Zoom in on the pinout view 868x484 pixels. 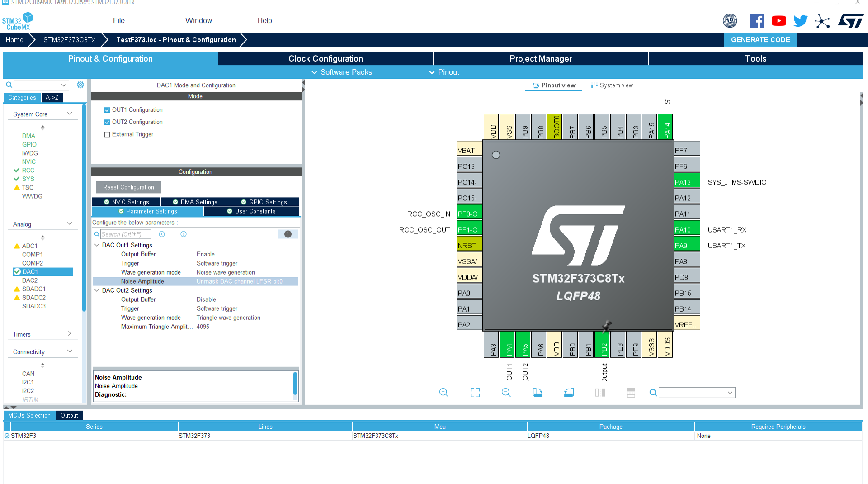[x=443, y=393]
